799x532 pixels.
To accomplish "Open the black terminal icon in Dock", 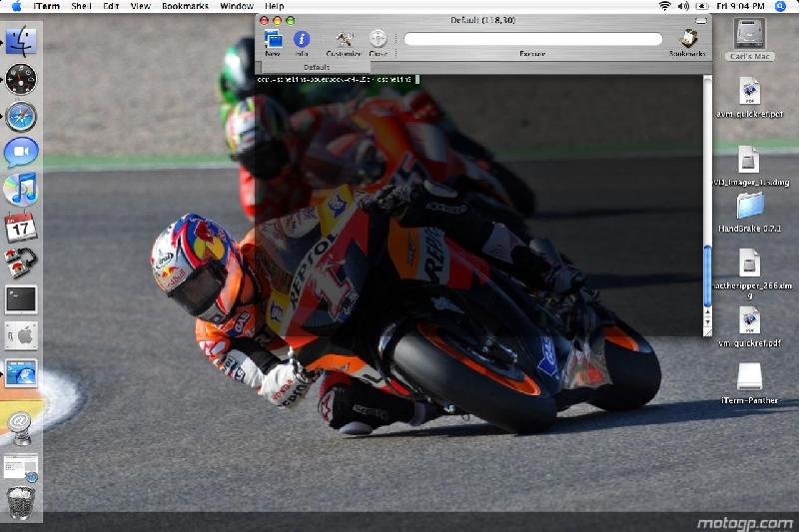I will point(21,298).
